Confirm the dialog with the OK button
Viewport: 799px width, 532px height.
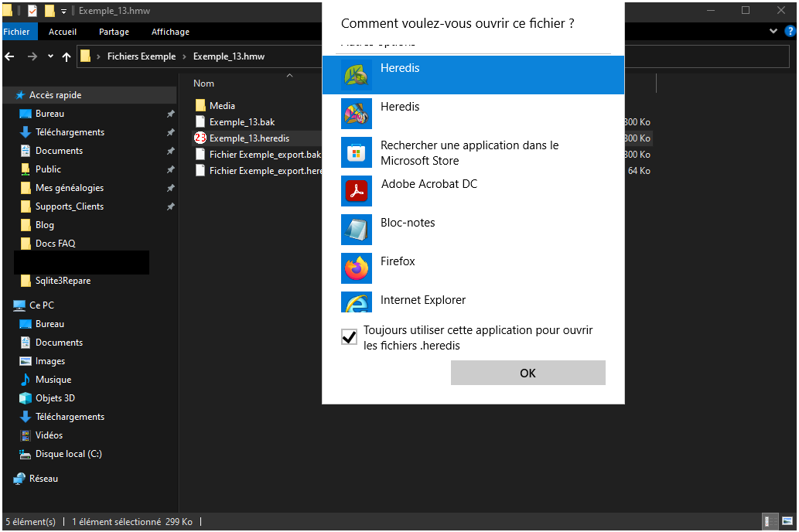tap(528, 373)
